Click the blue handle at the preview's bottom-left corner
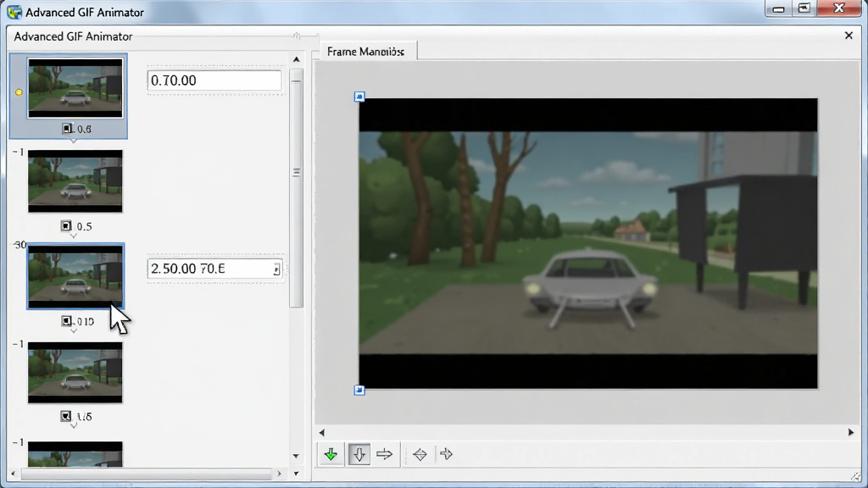Image resolution: width=868 pixels, height=488 pixels. click(x=359, y=390)
